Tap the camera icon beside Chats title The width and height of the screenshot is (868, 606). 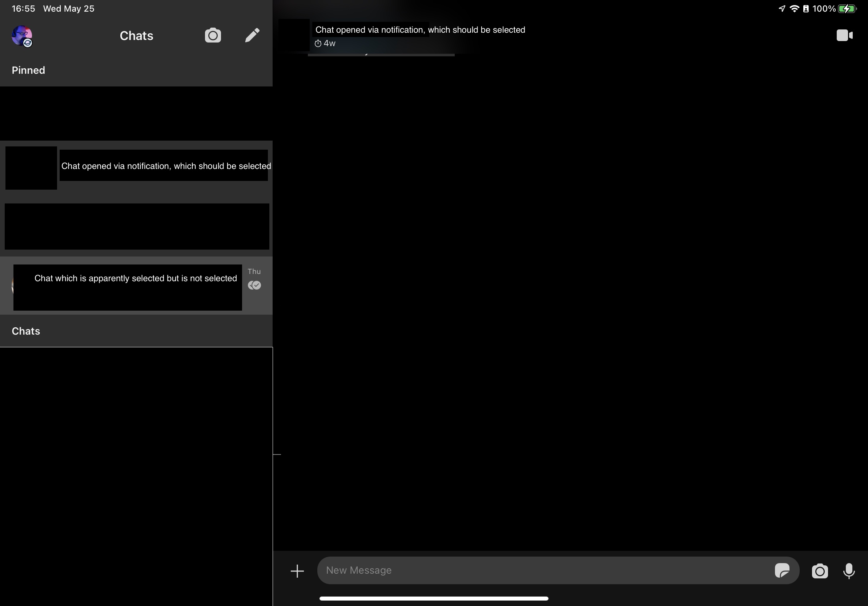[213, 36]
